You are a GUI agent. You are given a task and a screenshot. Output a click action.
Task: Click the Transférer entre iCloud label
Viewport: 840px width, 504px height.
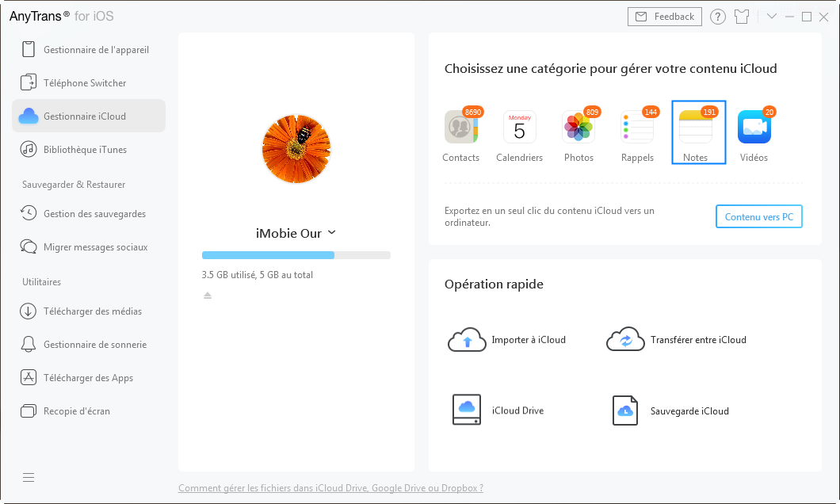pos(699,340)
